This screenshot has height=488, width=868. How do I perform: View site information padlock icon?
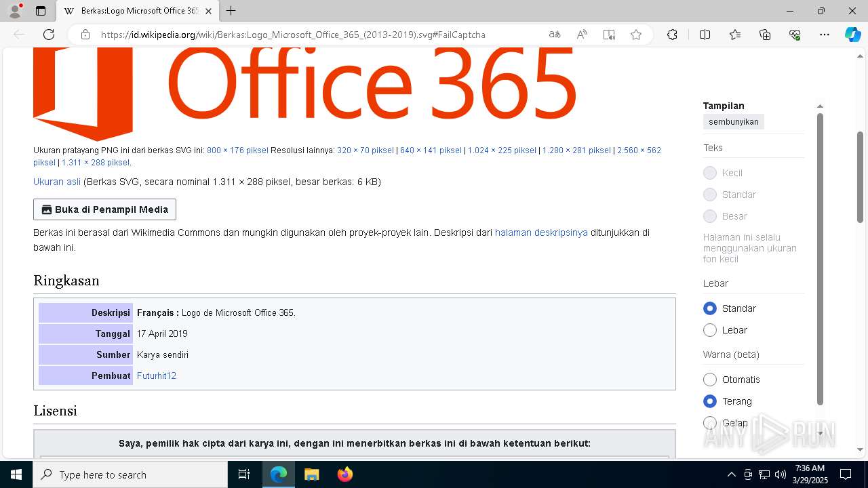pos(85,35)
